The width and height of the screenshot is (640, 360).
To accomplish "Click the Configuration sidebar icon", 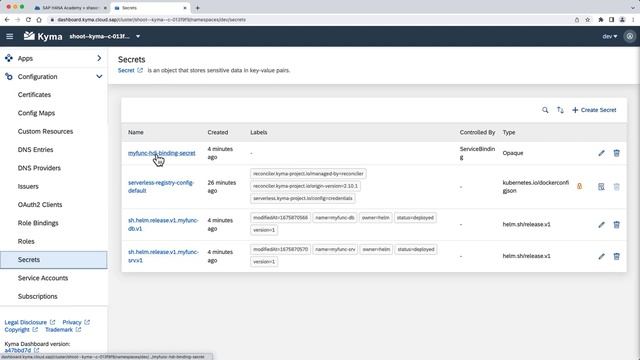I will point(9,76).
